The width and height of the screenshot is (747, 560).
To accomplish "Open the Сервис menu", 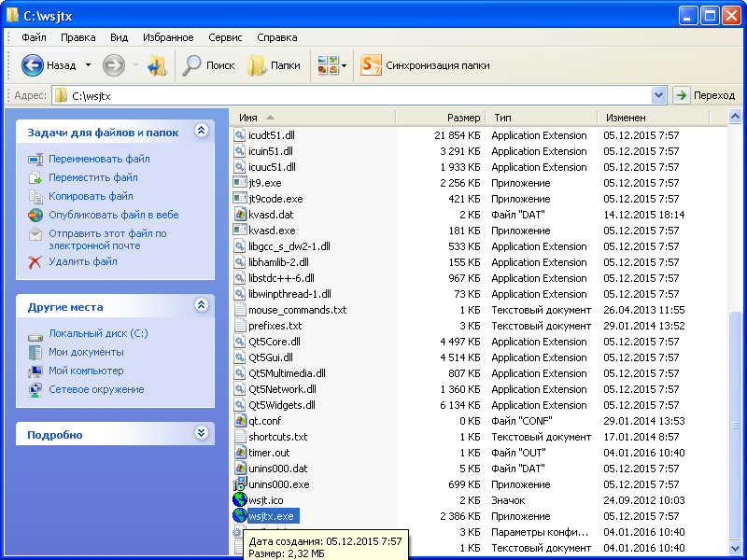I will point(225,37).
